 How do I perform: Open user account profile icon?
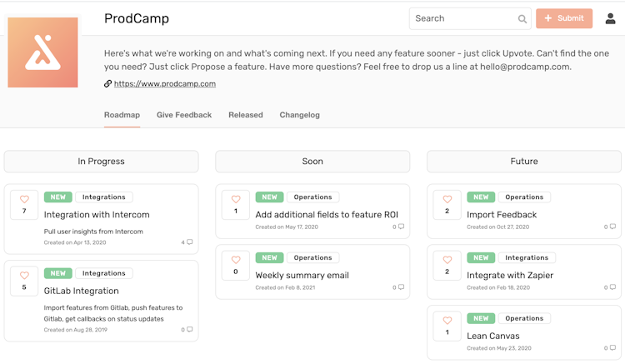click(610, 18)
